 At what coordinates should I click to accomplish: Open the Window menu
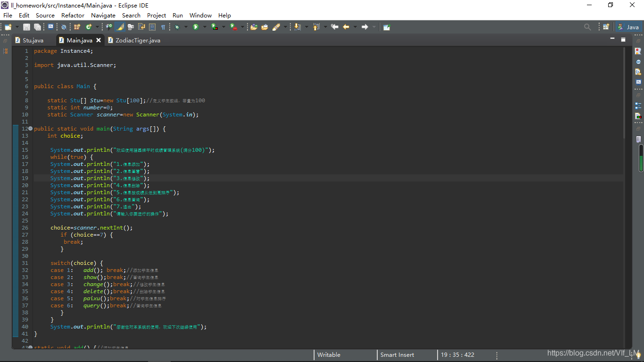click(x=200, y=16)
